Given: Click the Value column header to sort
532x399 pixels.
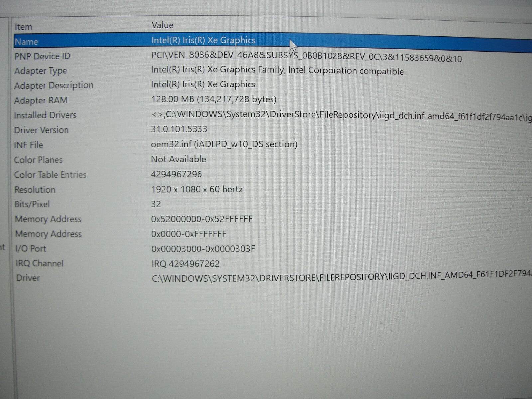Looking at the screenshot, I should click(x=162, y=25).
